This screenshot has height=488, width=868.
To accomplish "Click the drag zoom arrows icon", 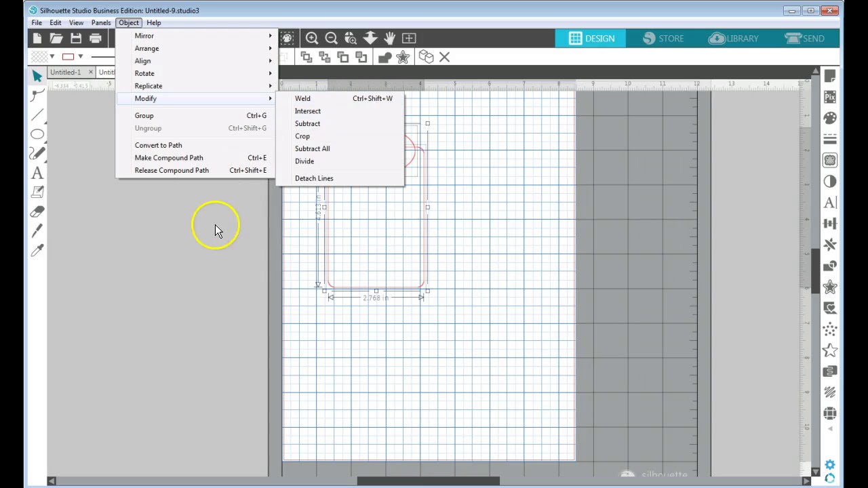I will pyautogui.click(x=370, y=39).
